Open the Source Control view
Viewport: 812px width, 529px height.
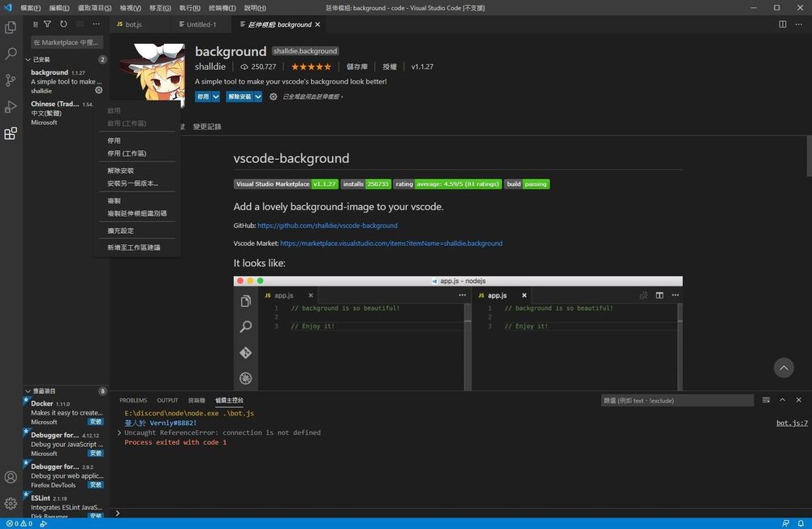[x=11, y=79]
